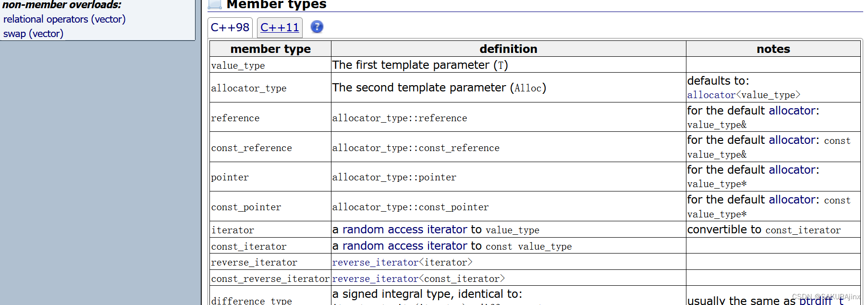Switch to the C++11 tab
This screenshot has width=868, height=305.
click(280, 27)
